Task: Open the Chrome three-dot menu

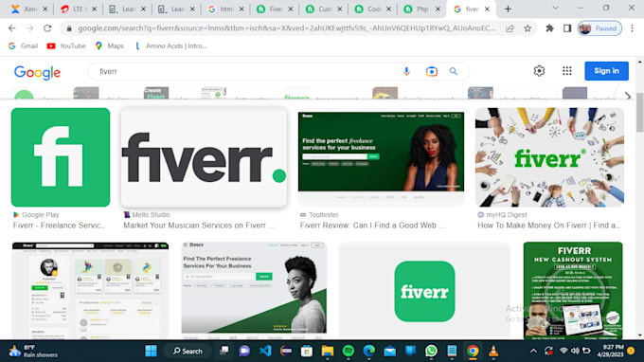Action: [632, 28]
